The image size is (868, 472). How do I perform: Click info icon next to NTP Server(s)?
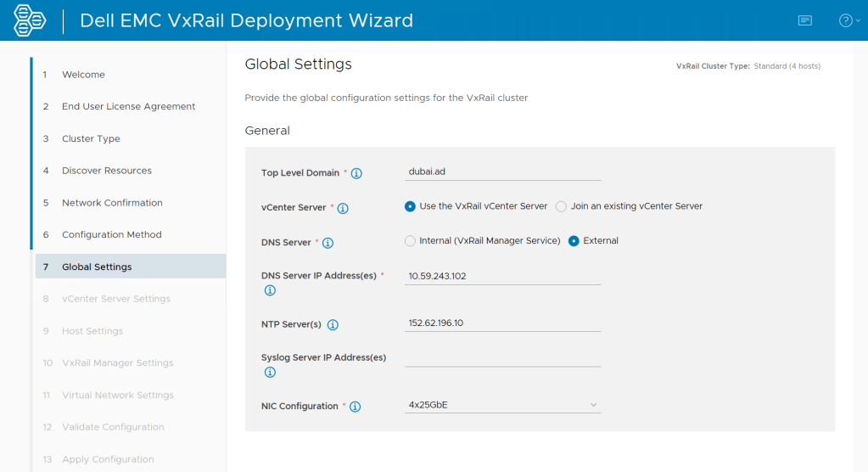[x=333, y=325]
